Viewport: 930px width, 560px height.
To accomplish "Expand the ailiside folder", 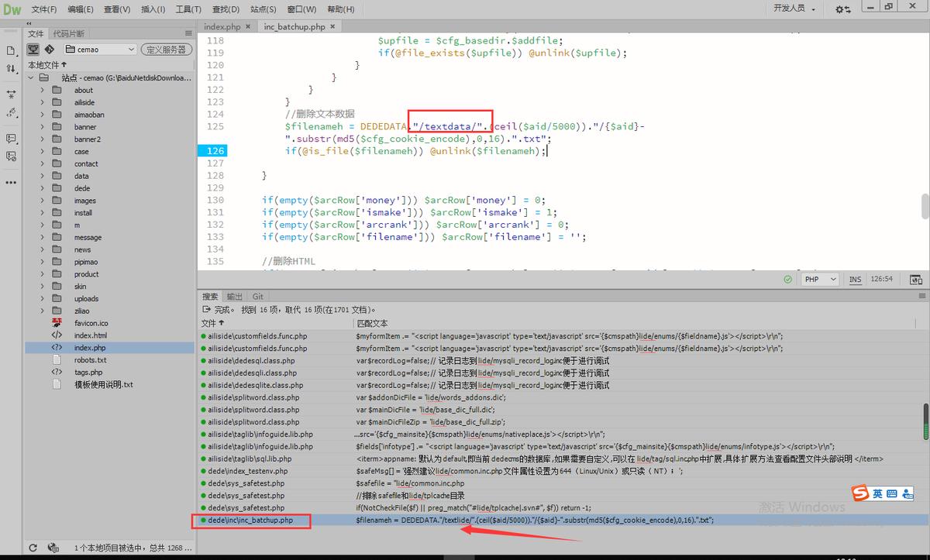I will point(43,102).
